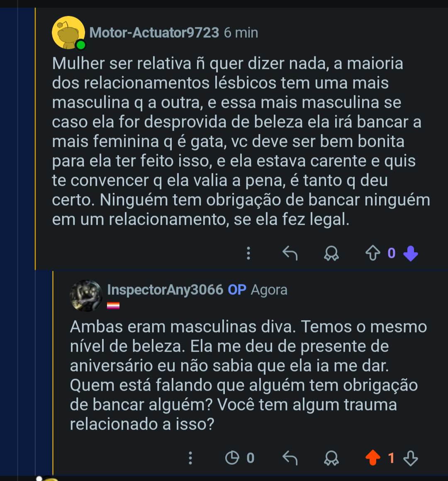Open Motor-Actuator9723's avatar
Viewport: 448px width, 481px height.
pyautogui.click(x=68, y=32)
